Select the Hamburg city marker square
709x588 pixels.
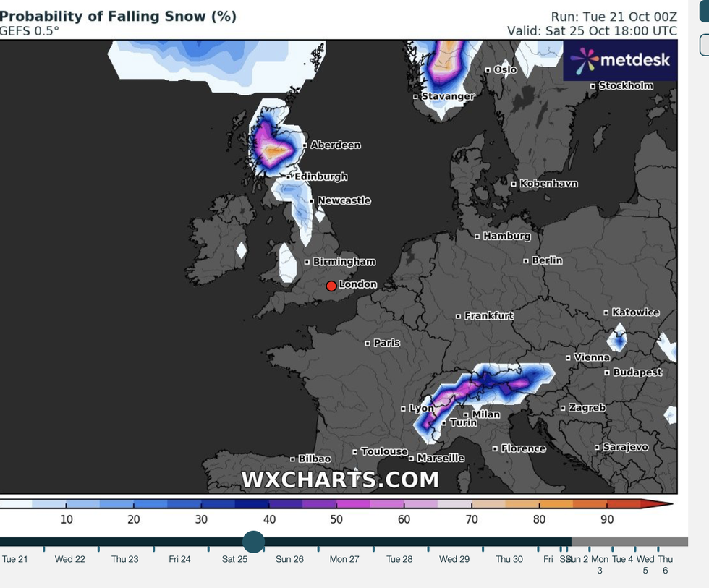(477, 237)
